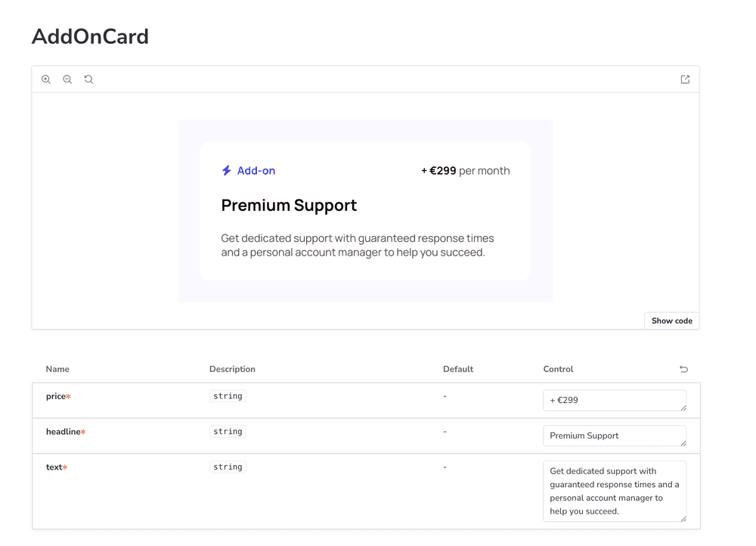Reset the preview zoom level

tap(88, 79)
